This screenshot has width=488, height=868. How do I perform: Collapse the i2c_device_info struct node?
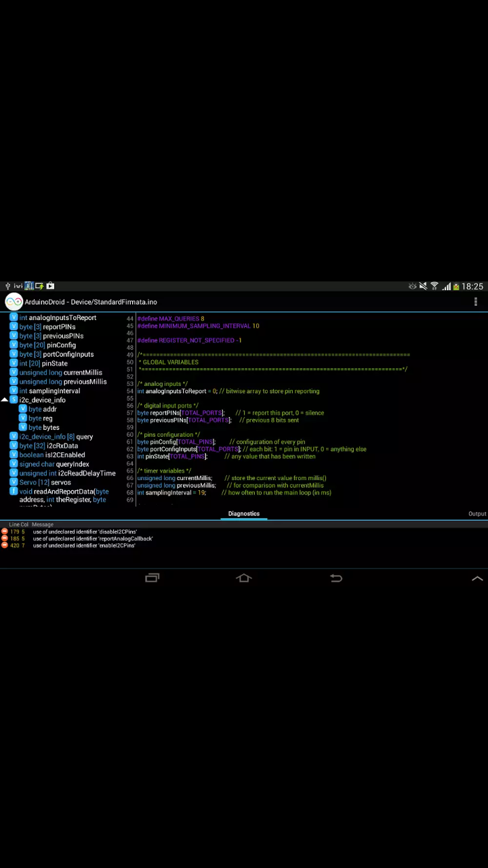tap(5, 400)
